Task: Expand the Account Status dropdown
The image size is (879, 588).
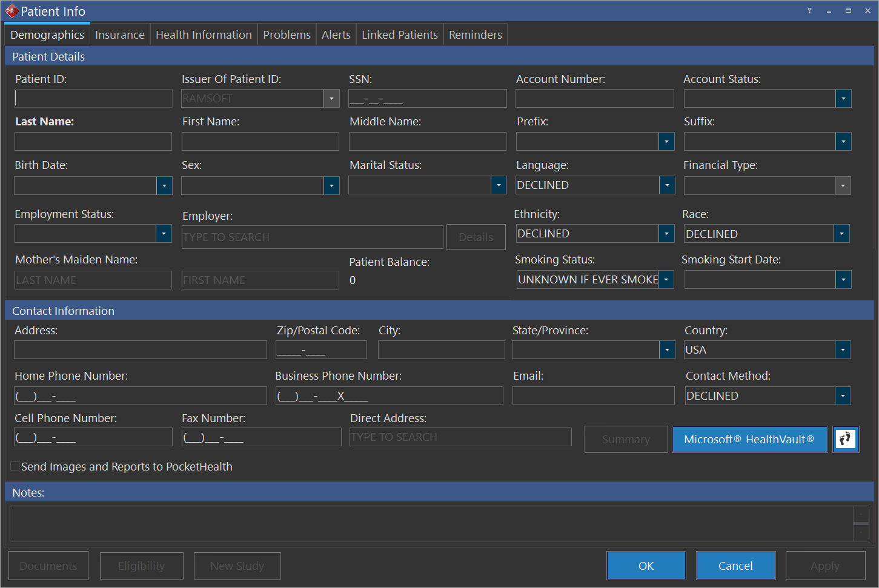Action: (x=843, y=99)
